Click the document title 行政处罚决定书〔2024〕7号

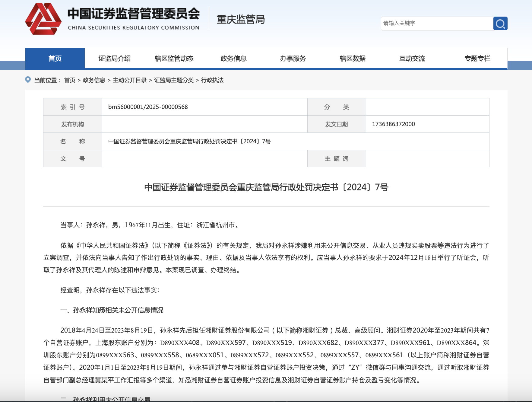(x=266, y=187)
